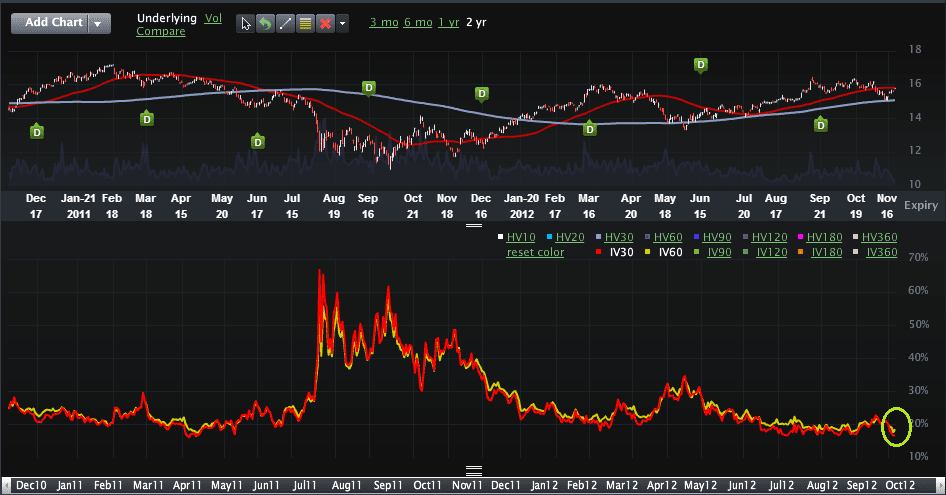The height and width of the screenshot is (495, 946).
Task: Open the Add Chart dropdown arrow
Action: tap(98, 23)
